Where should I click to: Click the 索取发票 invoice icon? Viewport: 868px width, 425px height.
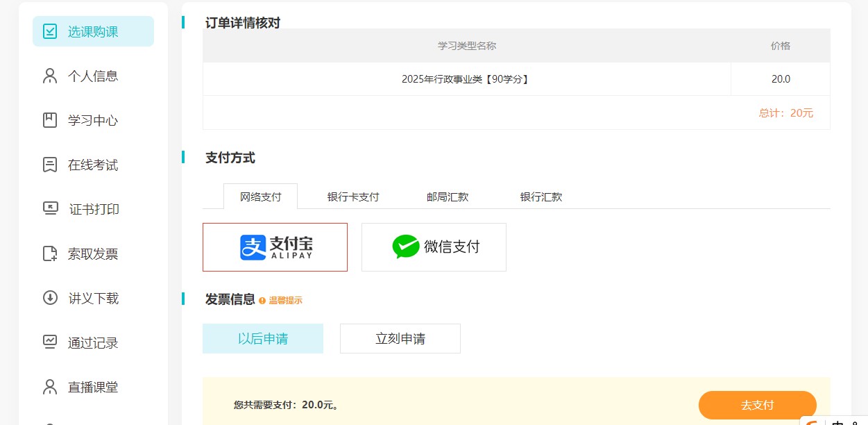tap(50, 253)
